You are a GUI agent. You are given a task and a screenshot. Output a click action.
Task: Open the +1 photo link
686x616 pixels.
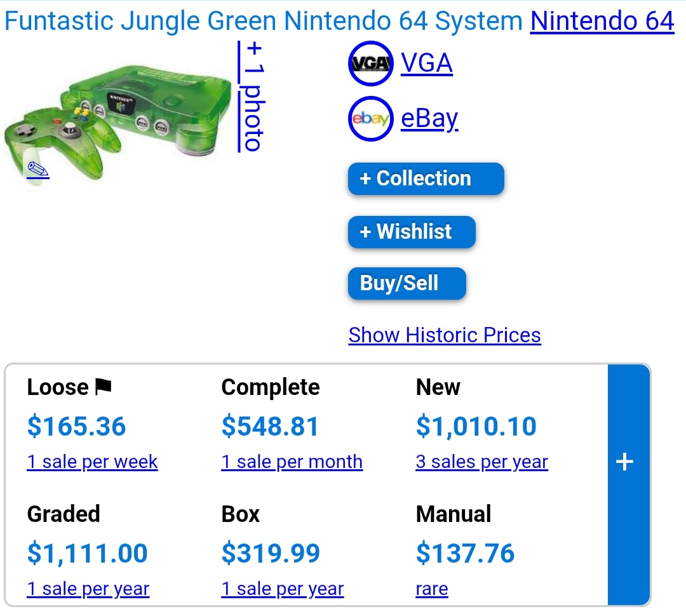(x=251, y=97)
